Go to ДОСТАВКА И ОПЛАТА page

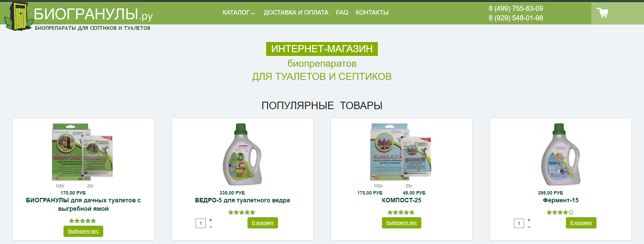point(296,13)
